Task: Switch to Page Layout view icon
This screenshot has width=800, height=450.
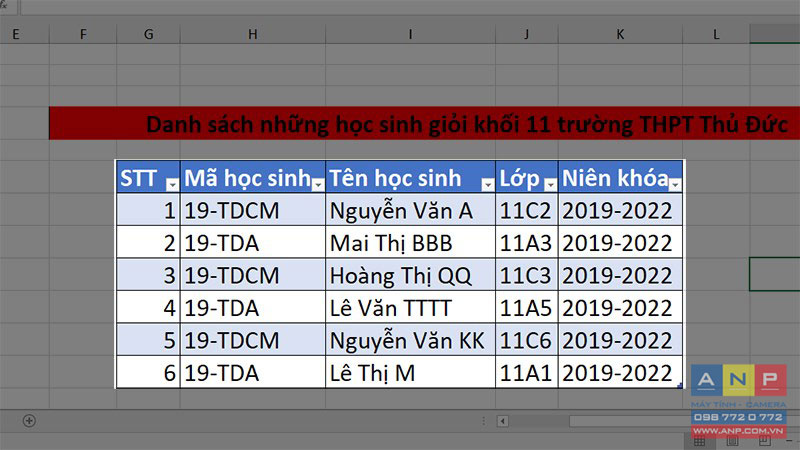Action: click(732, 440)
